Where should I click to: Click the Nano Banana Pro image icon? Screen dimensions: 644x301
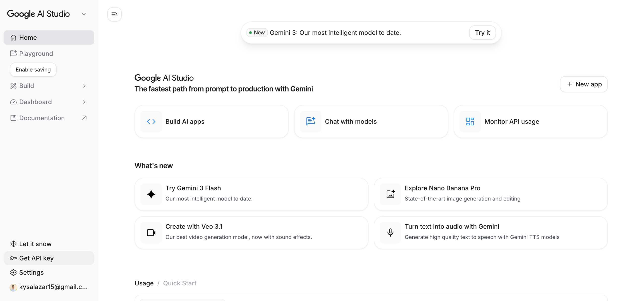click(390, 194)
